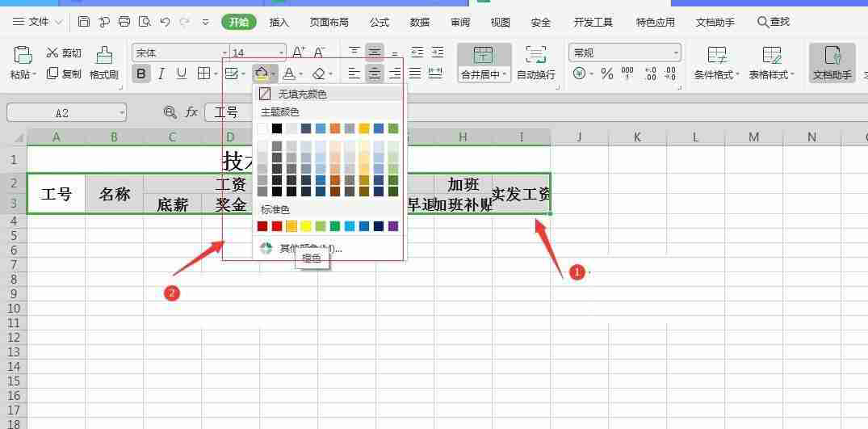Screen dimensions: 868x429
Task: Open the 粘贴 paste options arrow
Action: pos(35,74)
